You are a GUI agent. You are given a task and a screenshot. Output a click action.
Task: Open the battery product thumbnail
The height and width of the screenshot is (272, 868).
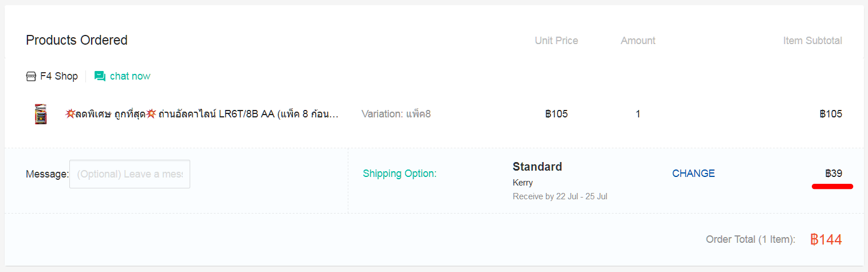41,114
